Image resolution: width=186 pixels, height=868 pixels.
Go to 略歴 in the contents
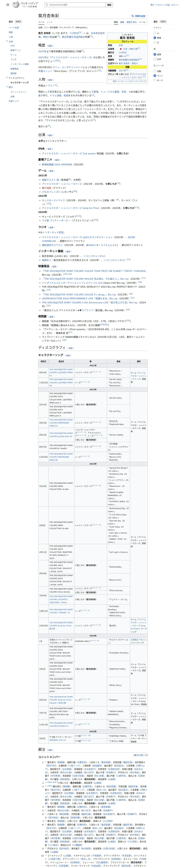(11, 32)
